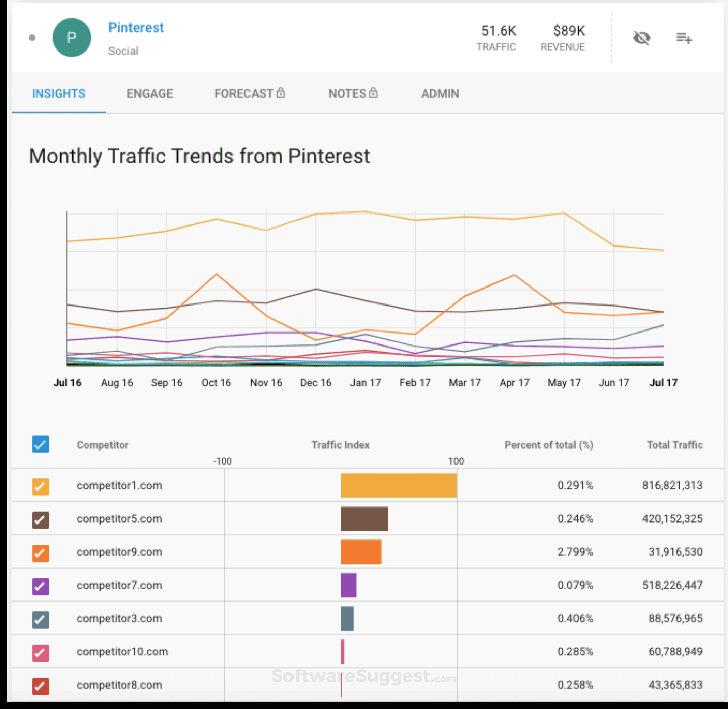
Task: Click the Total Traffic column header
Action: click(674, 445)
